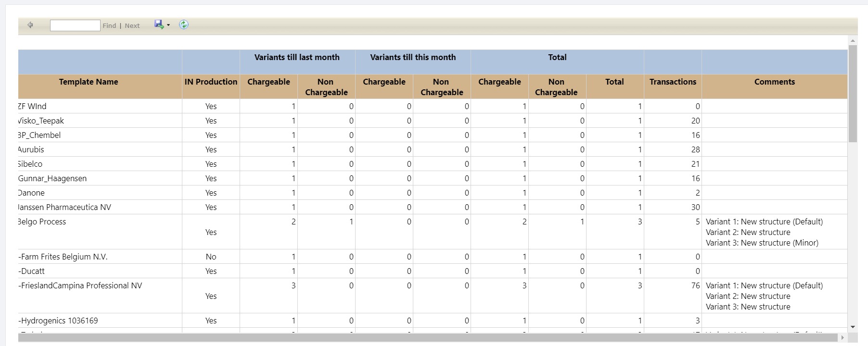This screenshot has height=346, width=868.
Task: Click horizontal scrollbar right arrow
Action: click(842, 338)
